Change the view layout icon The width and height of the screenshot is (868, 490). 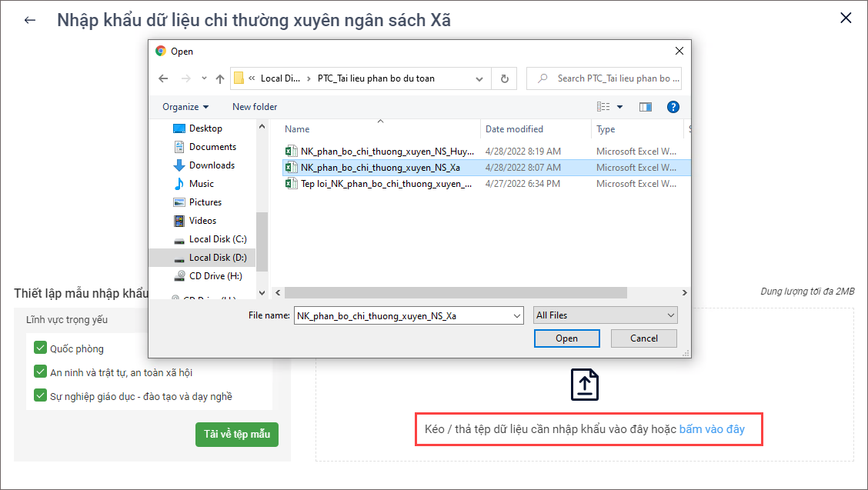pos(604,107)
